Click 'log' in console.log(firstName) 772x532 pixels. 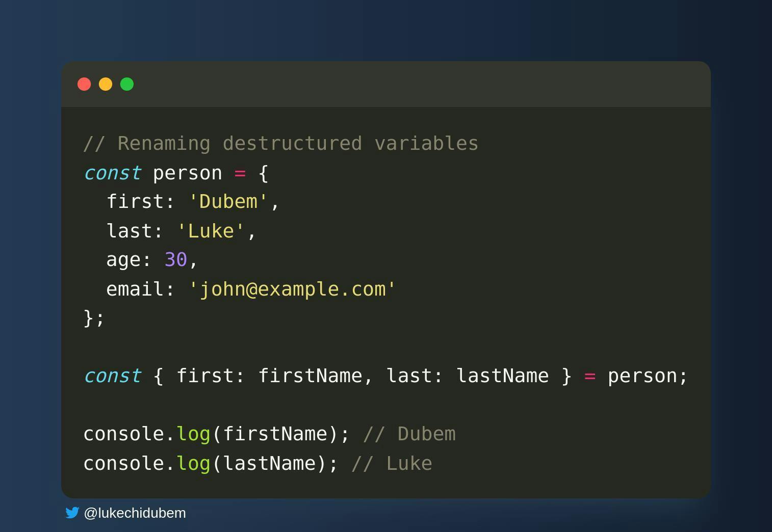coord(193,435)
